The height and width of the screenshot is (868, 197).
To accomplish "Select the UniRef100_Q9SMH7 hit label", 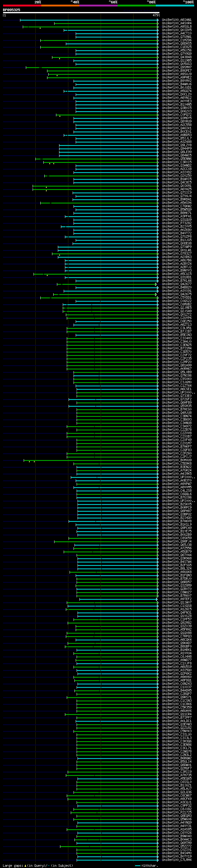I will pos(176,67).
